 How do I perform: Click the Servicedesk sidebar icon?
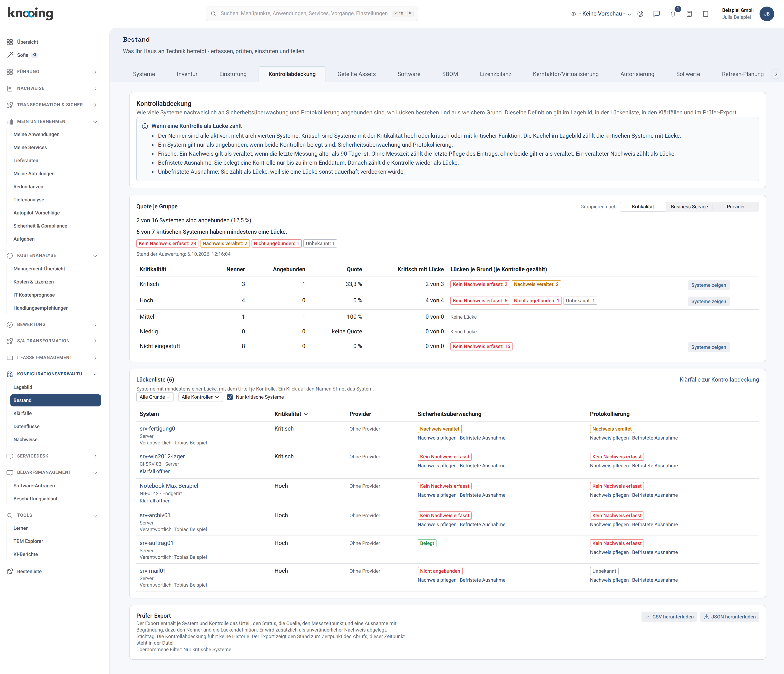[x=10, y=456]
